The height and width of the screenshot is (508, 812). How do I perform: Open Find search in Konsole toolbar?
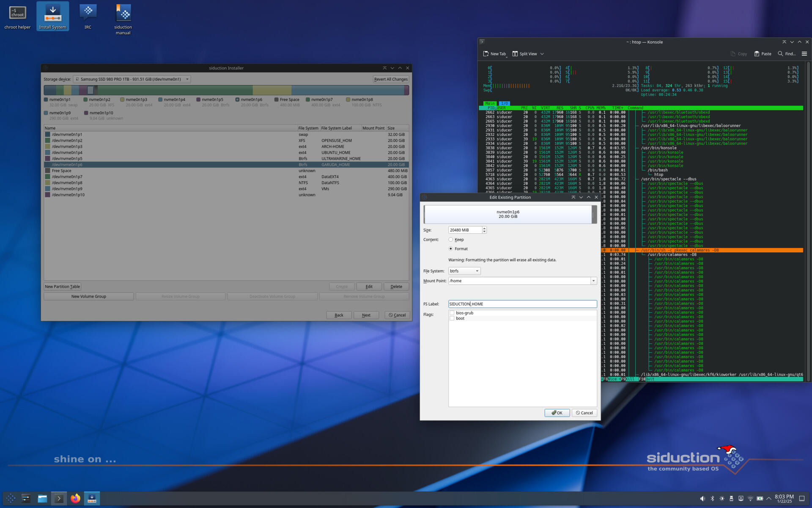[787, 54]
